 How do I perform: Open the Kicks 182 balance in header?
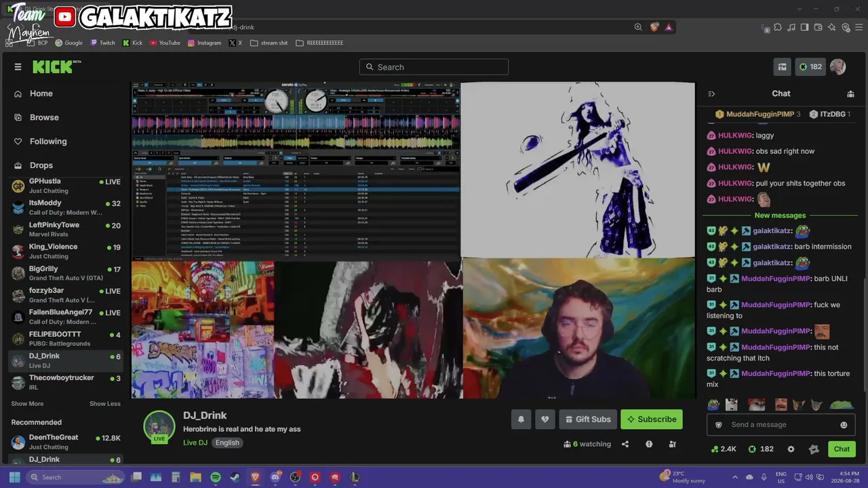pos(810,66)
